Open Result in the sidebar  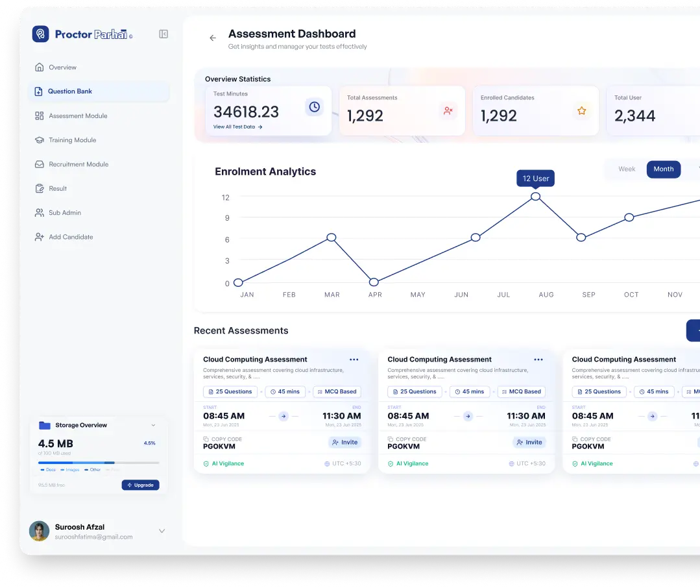(x=99, y=188)
